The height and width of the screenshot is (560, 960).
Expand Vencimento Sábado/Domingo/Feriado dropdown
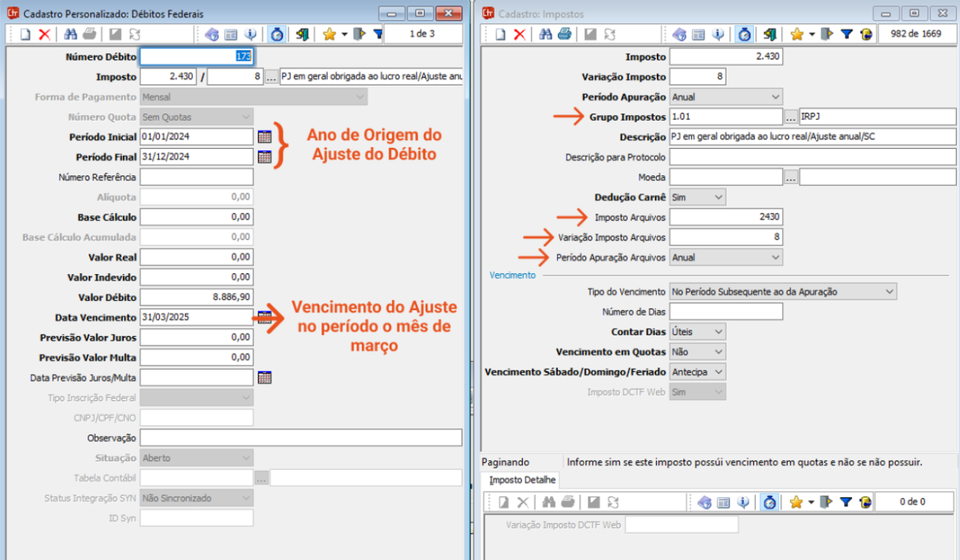(x=697, y=372)
